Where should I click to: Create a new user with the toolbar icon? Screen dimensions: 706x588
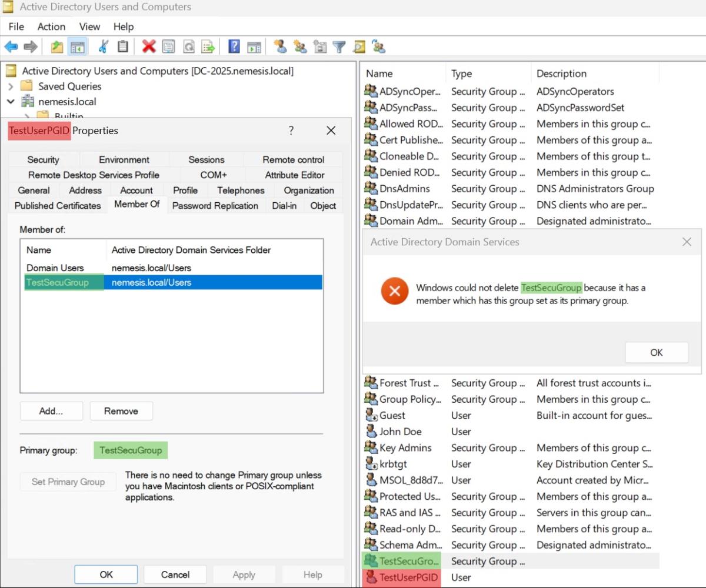[x=281, y=46]
